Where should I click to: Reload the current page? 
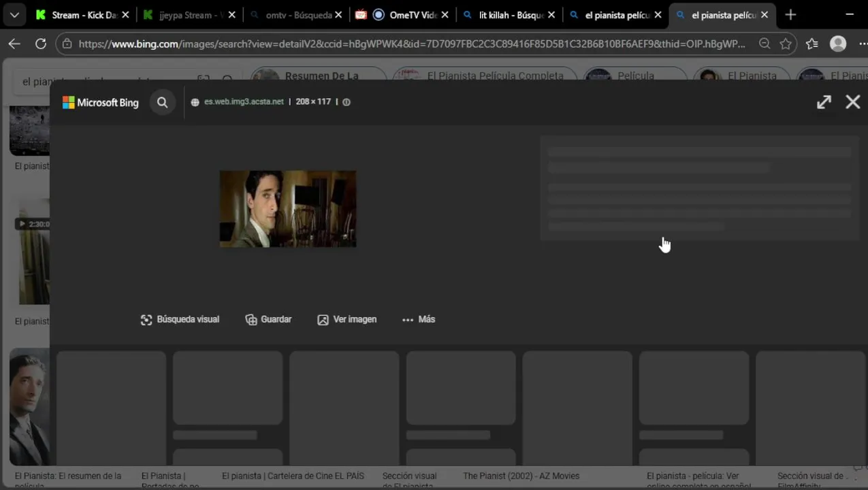pos(41,44)
